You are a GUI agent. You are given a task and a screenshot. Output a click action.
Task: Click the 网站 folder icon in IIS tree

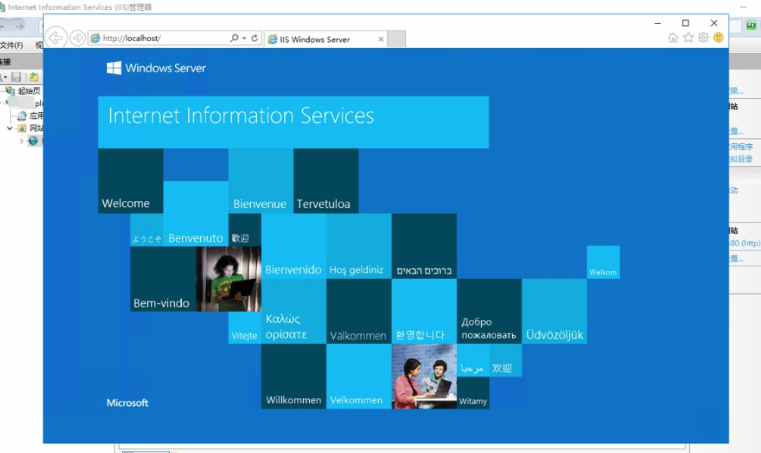click(21, 128)
